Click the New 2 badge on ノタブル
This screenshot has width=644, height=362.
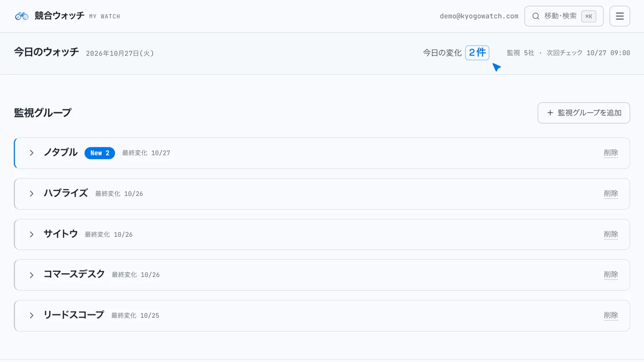tap(100, 153)
